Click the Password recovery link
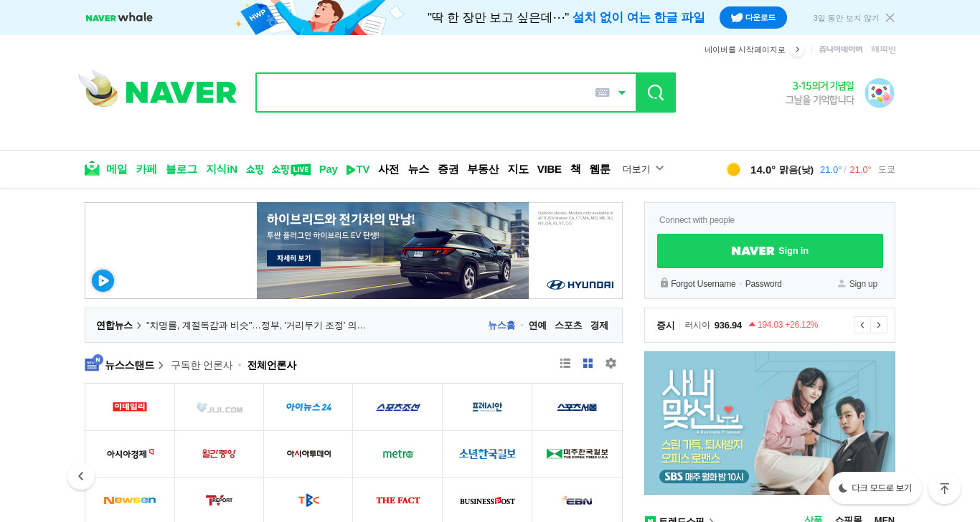The image size is (980, 522). click(763, 284)
